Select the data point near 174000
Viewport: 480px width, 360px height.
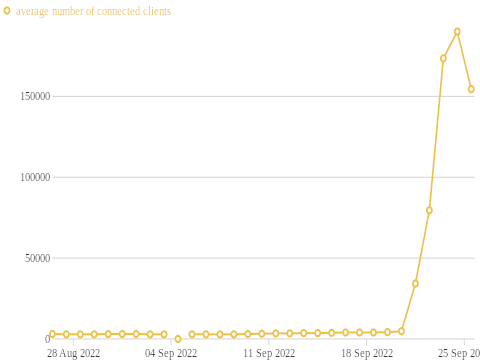coord(443,58)
